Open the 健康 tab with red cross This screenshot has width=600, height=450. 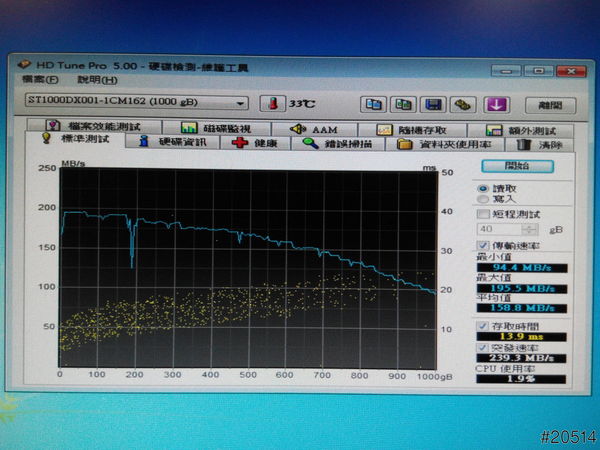point(256,143)
